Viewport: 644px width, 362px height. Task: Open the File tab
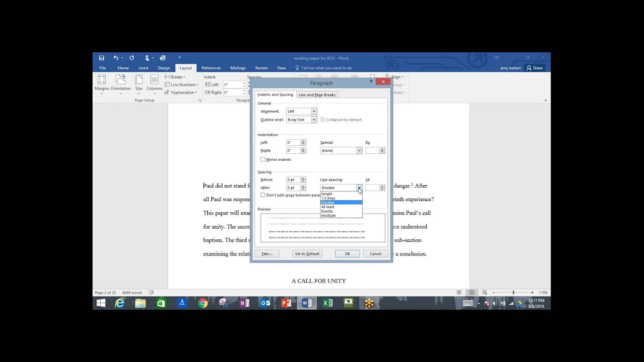[x=103, y=68]
